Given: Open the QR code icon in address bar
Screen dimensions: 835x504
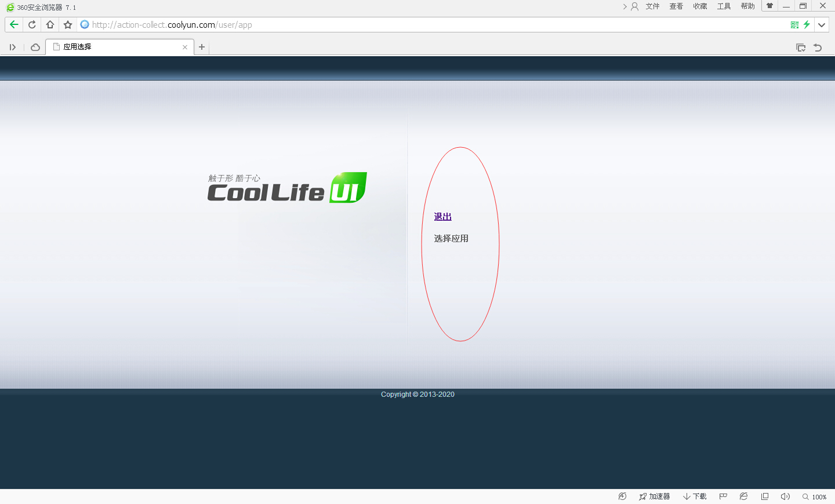Looking at the screenshot, I should tap(794, 24).
